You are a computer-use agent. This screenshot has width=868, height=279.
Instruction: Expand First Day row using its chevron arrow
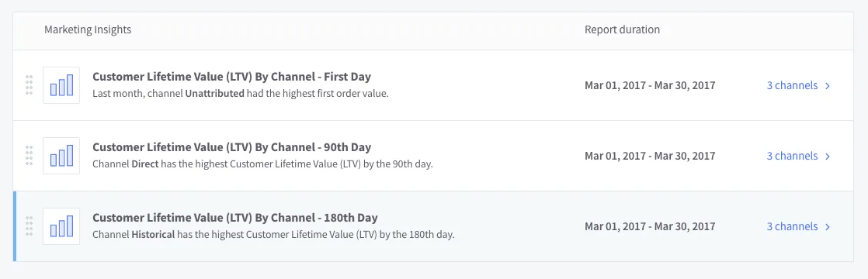point(828,85)
